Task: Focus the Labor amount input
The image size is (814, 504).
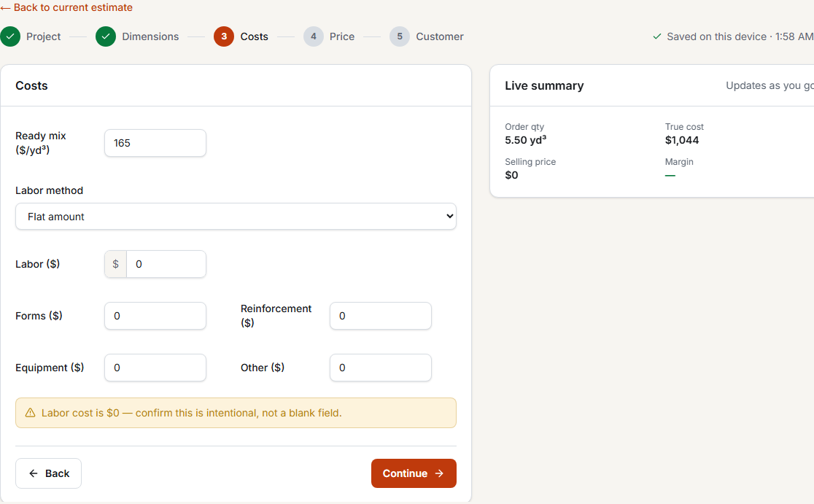Action: coord(166,264)
